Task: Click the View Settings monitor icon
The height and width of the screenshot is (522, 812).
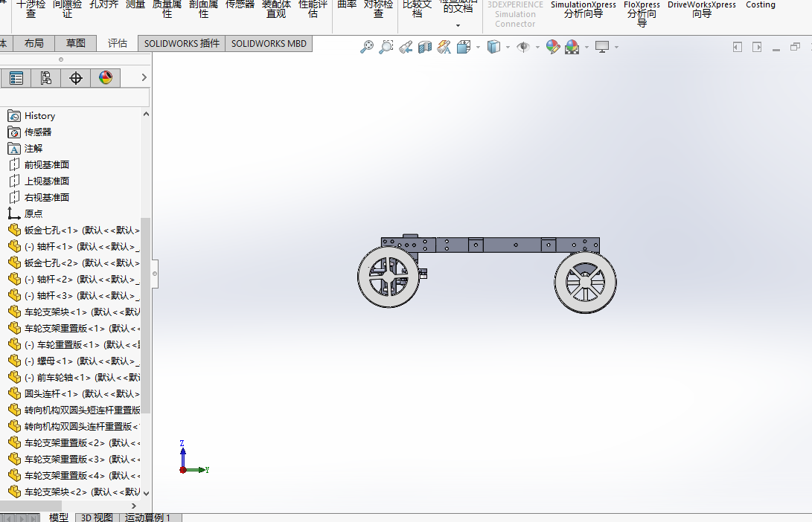Action: point(602,47)
